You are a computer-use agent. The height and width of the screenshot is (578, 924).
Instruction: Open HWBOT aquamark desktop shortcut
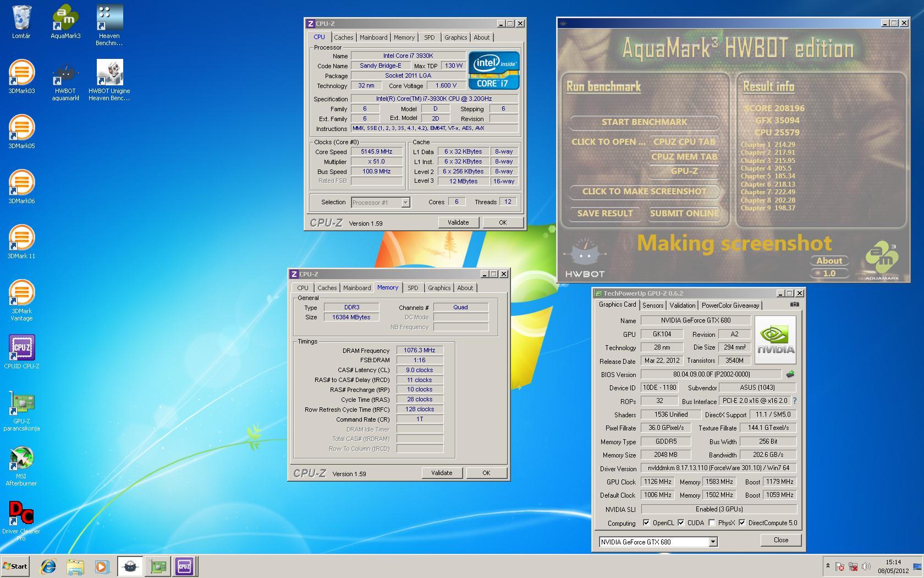click(65, 80)
